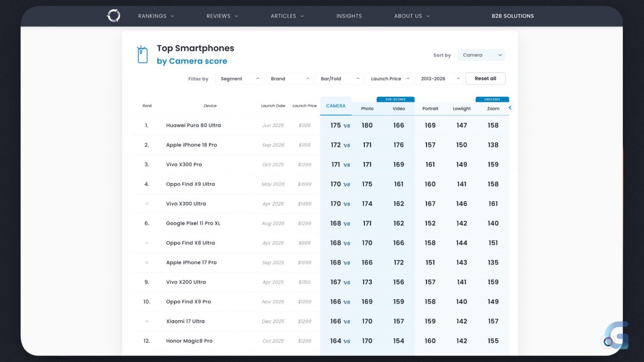Open the Oppo Find X9 Pro device link
644x362 pixels.
click(188, 301)
